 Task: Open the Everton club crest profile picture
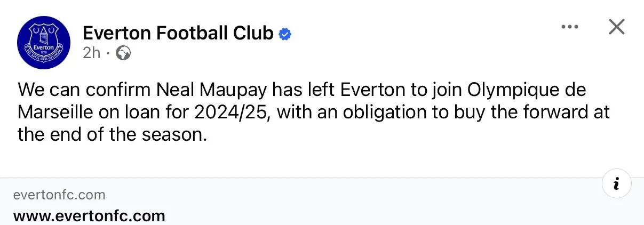tap(44, 43)
